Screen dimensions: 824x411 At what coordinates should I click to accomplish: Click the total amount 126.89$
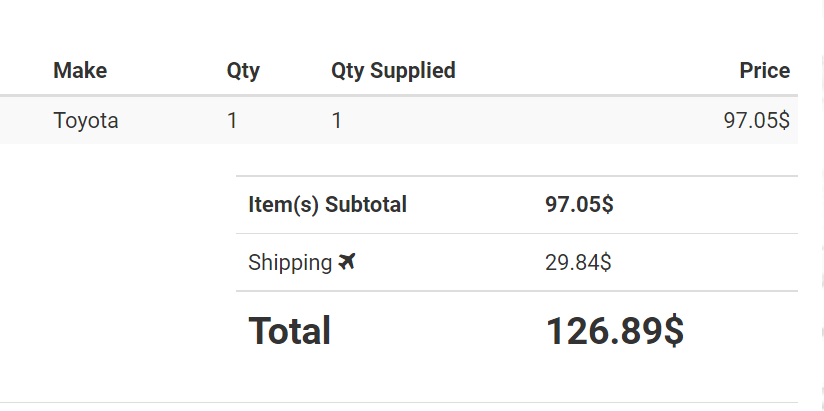pyautogui.click(x=615, y=331)
